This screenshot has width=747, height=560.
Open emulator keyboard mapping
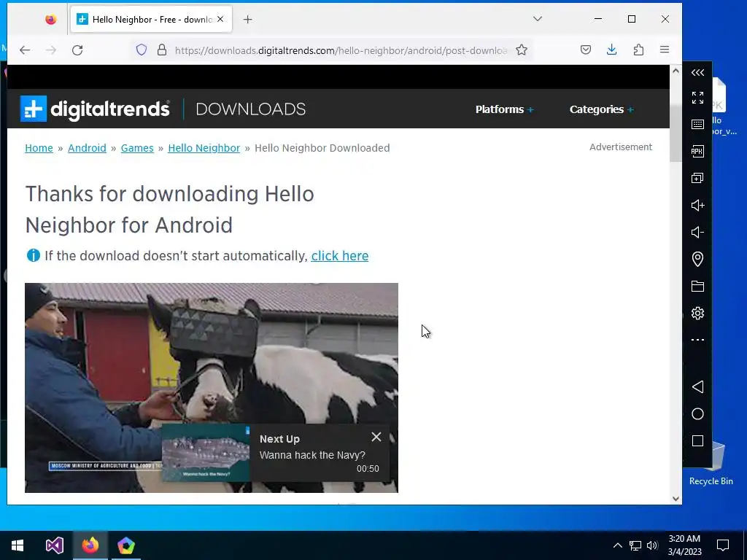697,125
